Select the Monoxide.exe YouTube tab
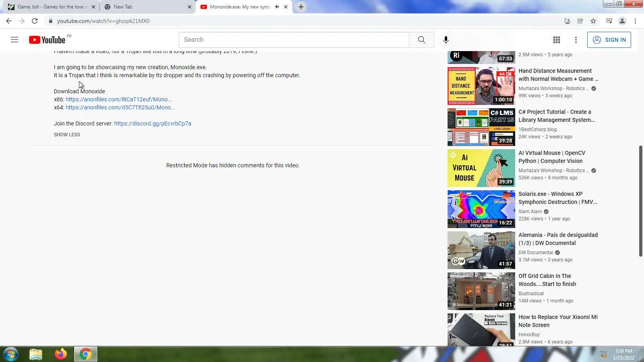The width and height of the screenshot is (644, 362). coord(244,7)
